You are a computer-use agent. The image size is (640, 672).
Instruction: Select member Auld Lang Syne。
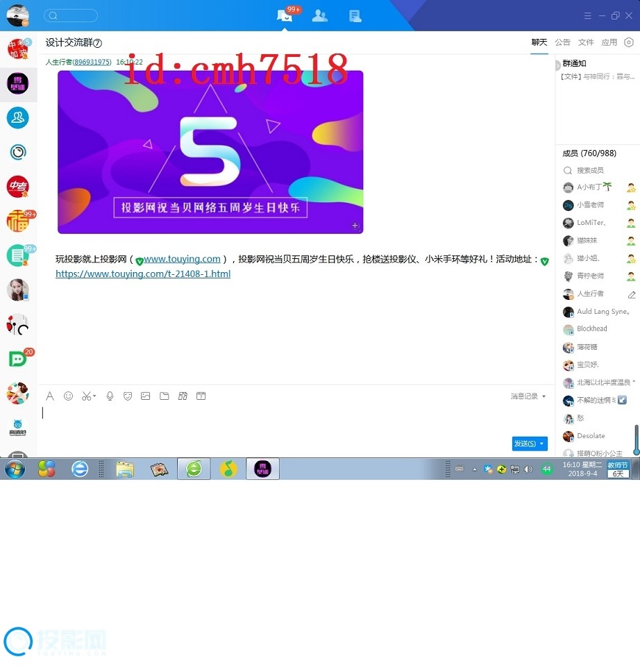pyautogui.click(x=599, y=312)
